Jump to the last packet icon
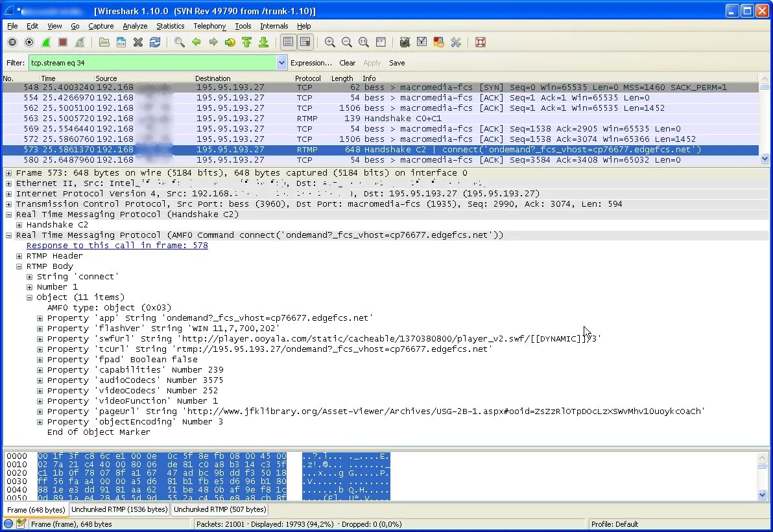This screenshot has width=773, height=532. tap(263, 42)
